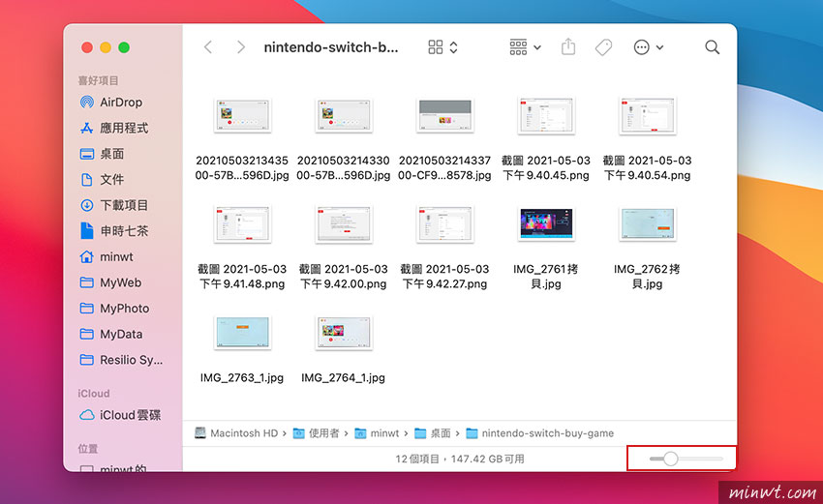Close the Finder window with red button
This screenshot has height=504, width=823.
coord(87,47)
